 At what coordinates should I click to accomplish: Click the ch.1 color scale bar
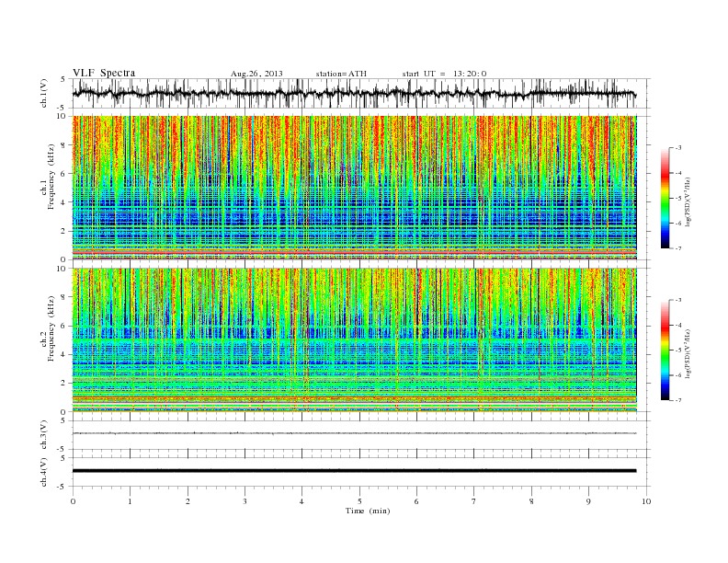click(665, 199)
